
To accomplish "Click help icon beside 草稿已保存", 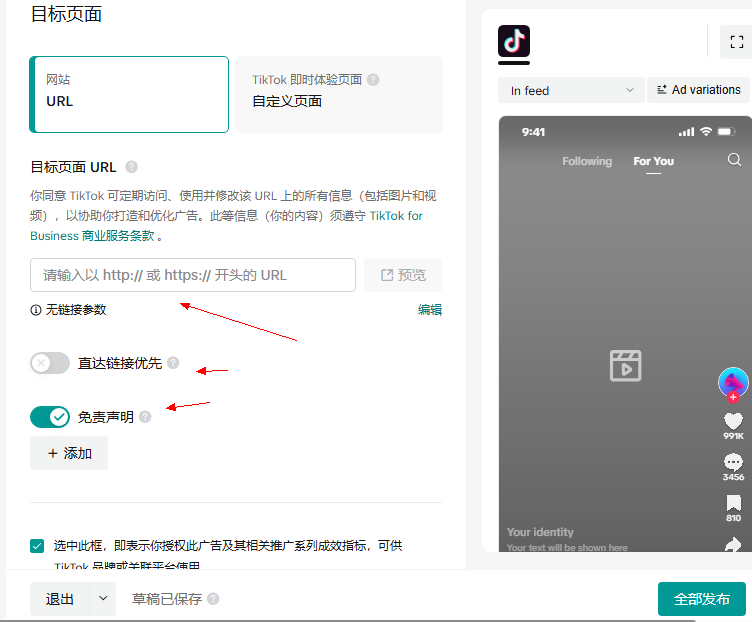I will coord(213,599).
